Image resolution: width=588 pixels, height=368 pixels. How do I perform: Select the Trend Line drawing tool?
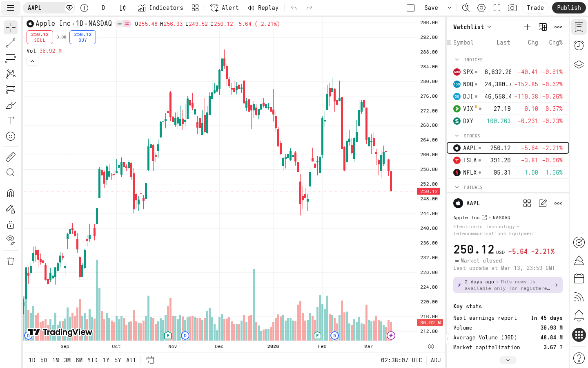coord(10,43)
